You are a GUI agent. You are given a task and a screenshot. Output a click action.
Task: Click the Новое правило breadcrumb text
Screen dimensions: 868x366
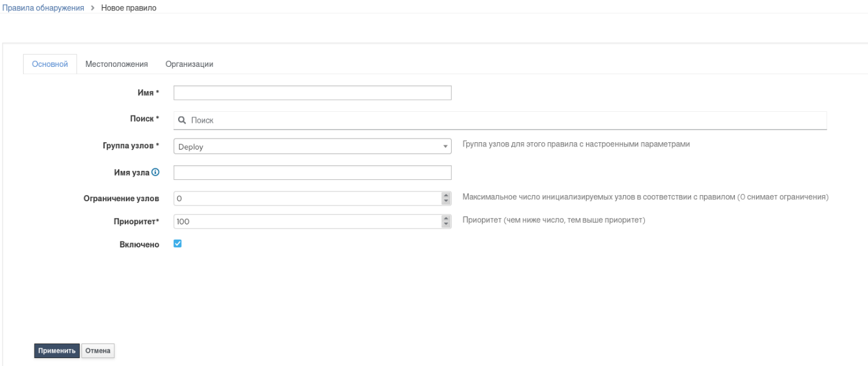coord(129,6)
